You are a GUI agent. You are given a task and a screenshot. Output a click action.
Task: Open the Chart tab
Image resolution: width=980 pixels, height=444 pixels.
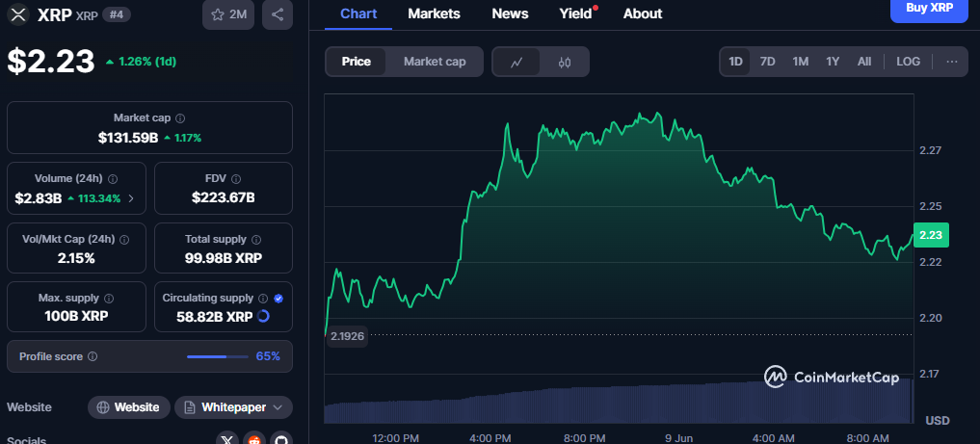pos(358,13)
